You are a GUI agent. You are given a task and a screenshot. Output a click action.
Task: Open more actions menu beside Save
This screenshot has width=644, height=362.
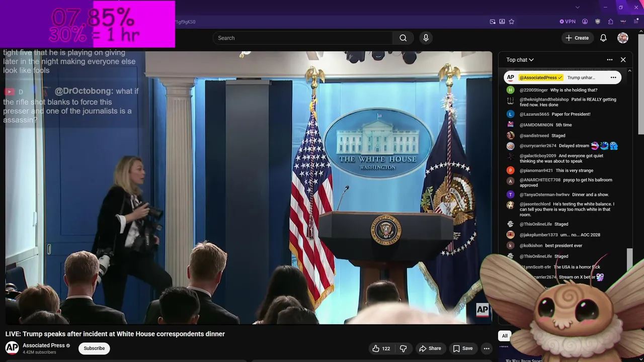487,348
